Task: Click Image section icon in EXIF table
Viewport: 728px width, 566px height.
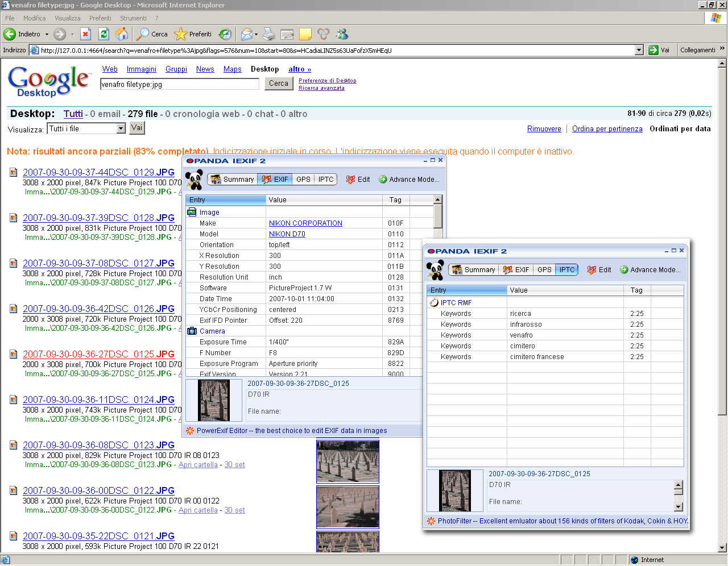Action: coord(192,212)
